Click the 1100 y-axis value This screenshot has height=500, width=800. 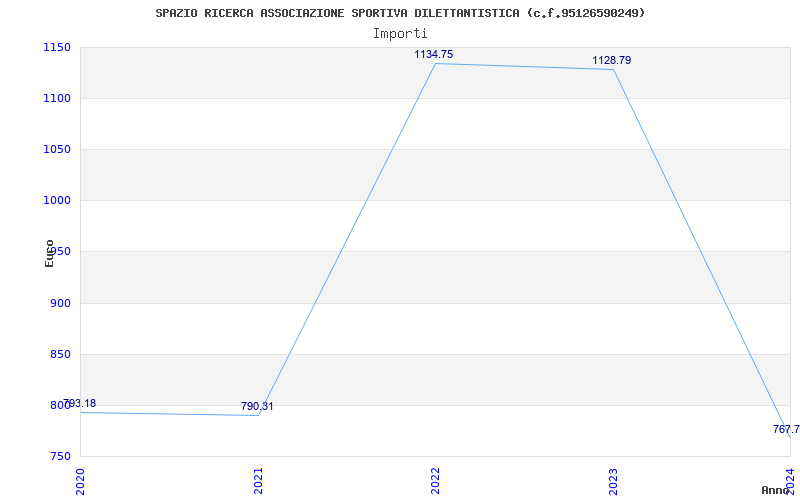click(57, 98)
